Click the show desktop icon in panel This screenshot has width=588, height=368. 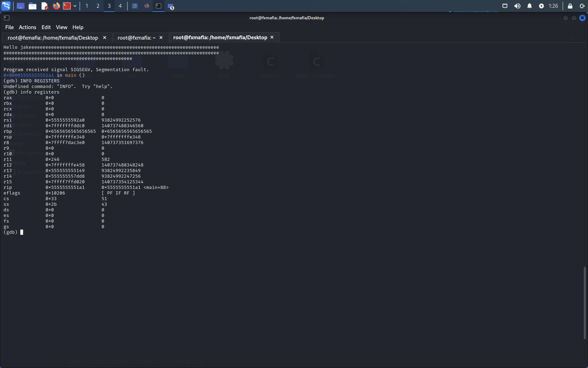pyautogui.click(x=20, y=6)
